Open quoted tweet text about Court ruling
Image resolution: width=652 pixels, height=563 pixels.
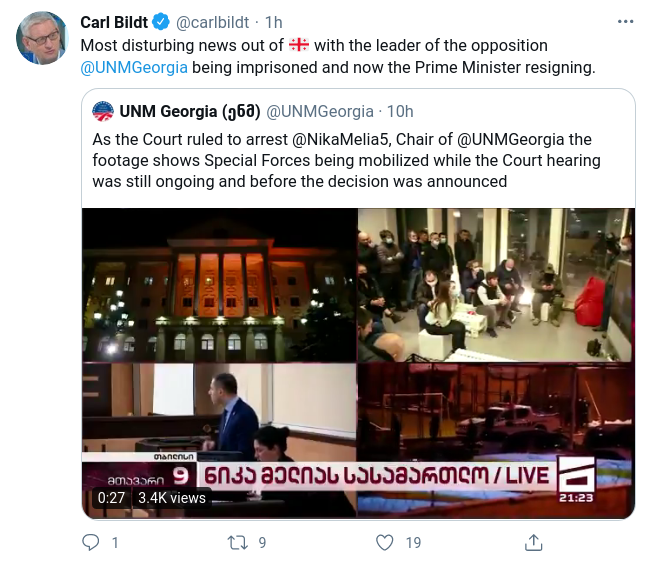pos(342,159)
